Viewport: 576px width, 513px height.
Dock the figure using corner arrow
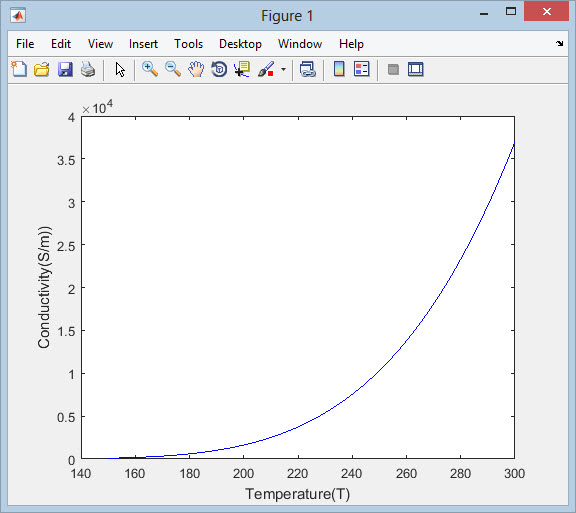[x=559, y=44]
